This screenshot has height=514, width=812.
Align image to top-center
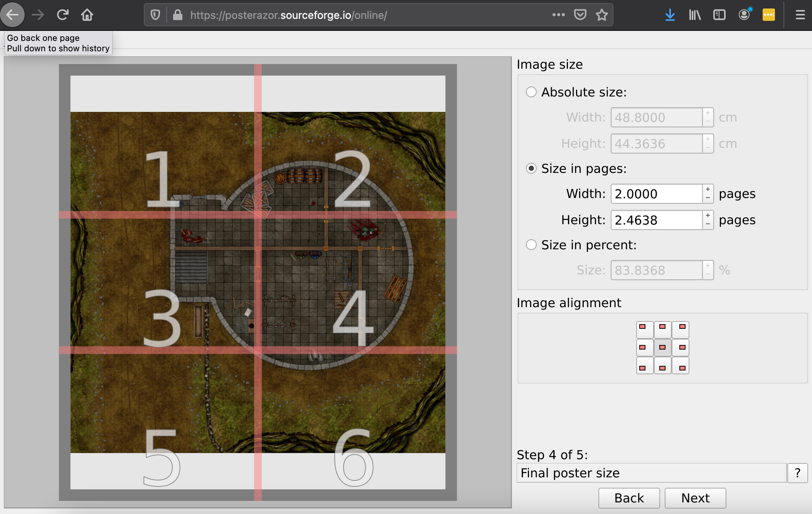pyautogui.click(x=662, y=330)
